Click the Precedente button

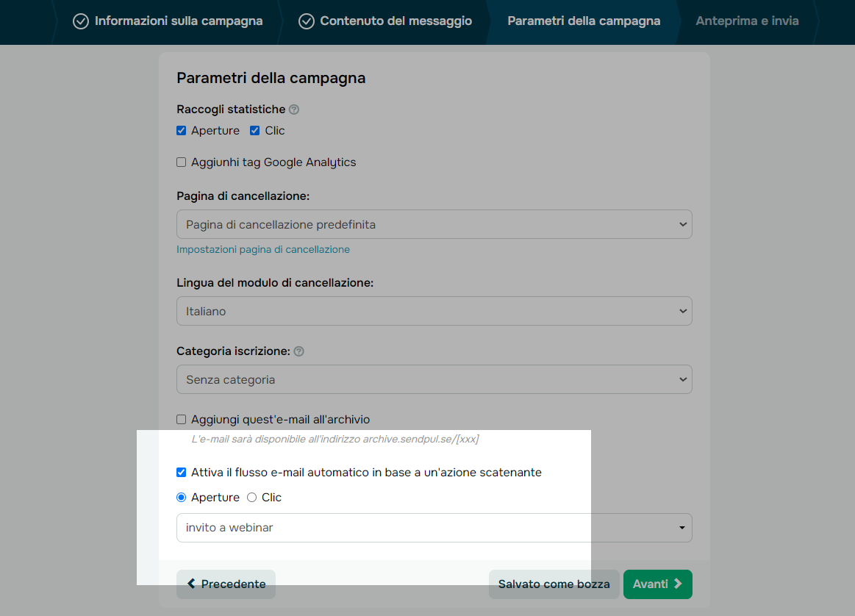pos(226,584)
